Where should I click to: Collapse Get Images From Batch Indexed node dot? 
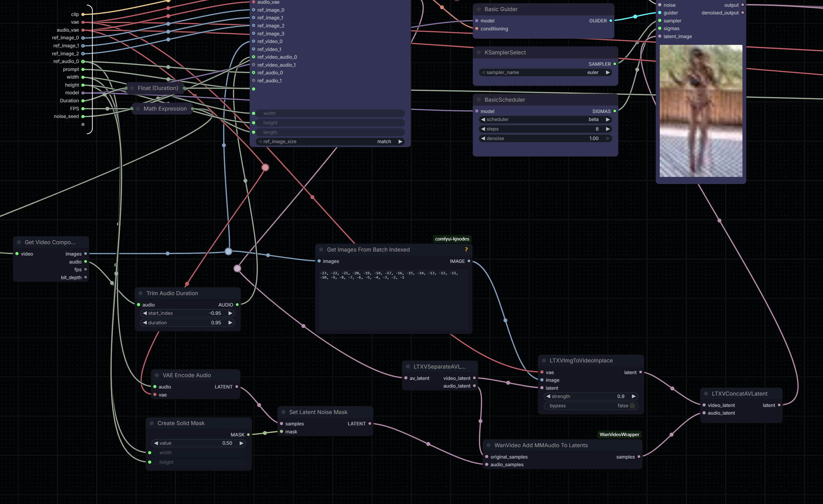pos(321,250)
